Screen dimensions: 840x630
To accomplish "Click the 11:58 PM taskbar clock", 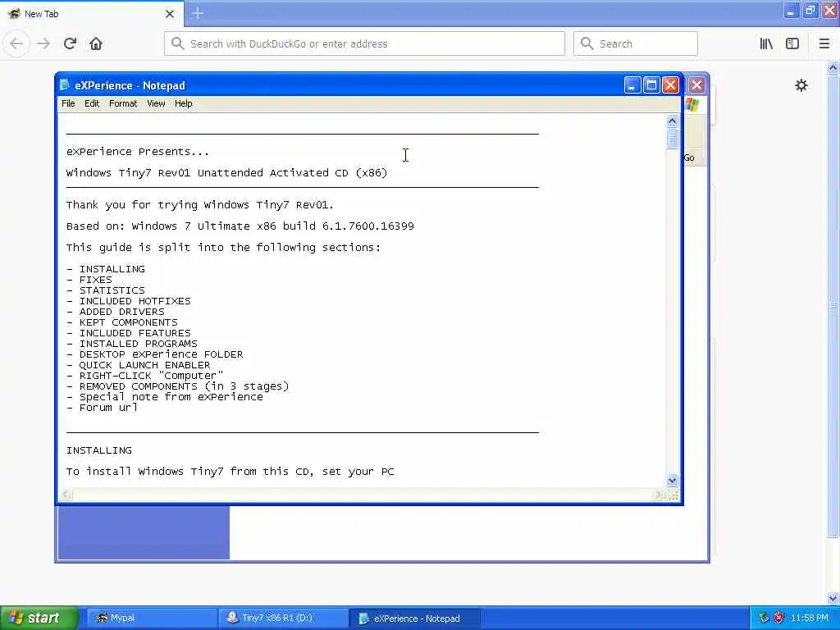I will tap(809, 618).
